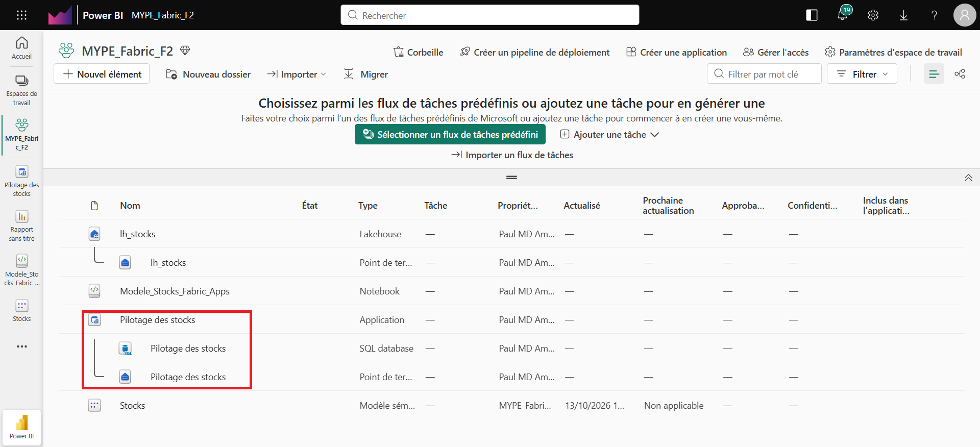980x447 pixels.
Task: Open the Modele_Stocks_Fabric notebook in the sidebar
Action: coord(21,270)
